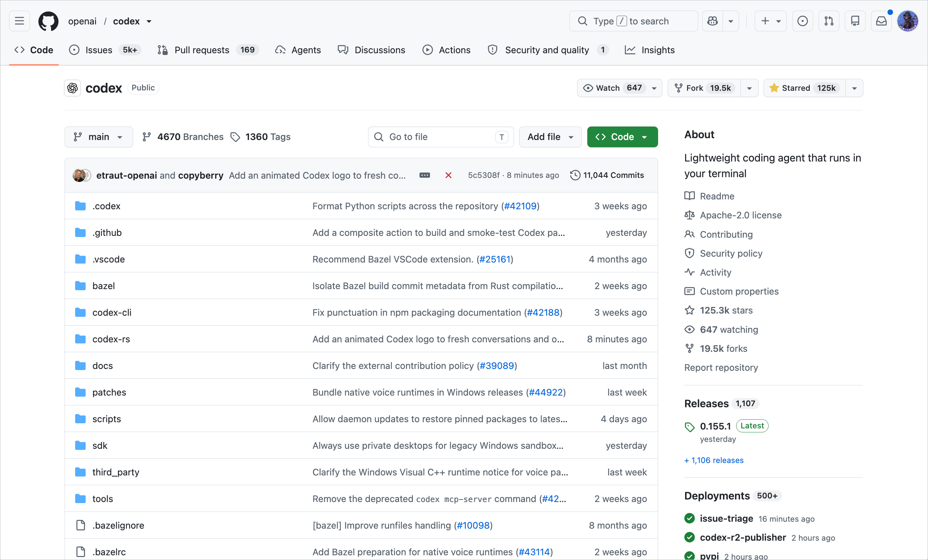
Task: Click the Go to file search field
Action: tap(441, 137)
